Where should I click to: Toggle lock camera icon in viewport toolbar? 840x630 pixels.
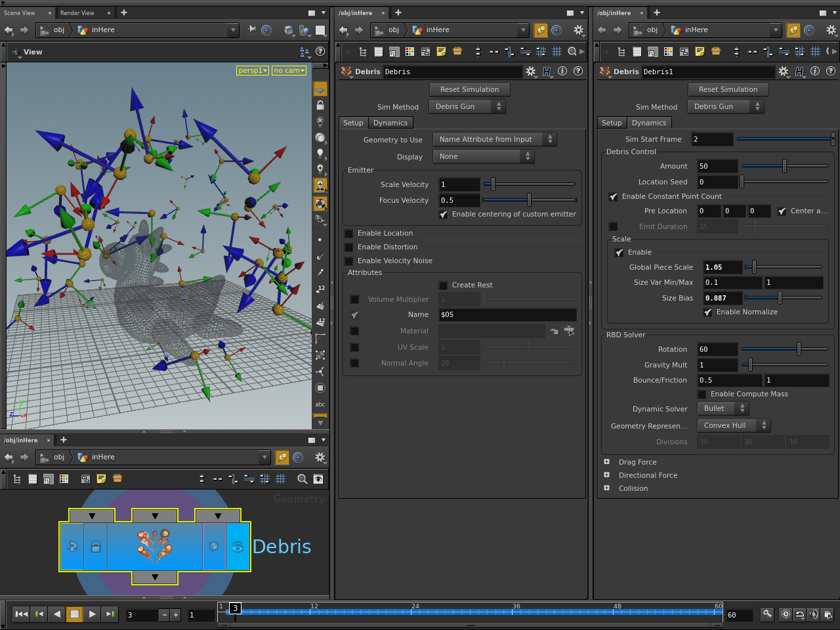point(320,105)
